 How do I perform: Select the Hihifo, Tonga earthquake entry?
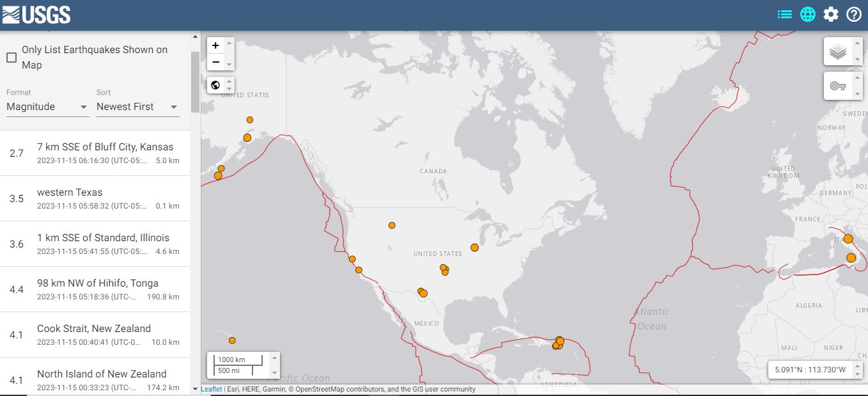[x=95, y=289]
